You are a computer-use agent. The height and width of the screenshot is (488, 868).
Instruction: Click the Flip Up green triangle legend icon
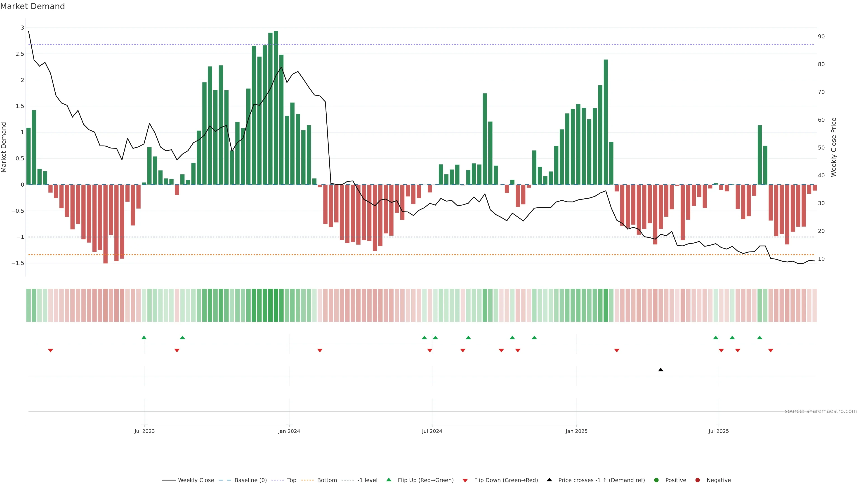[x=389, y=480]
